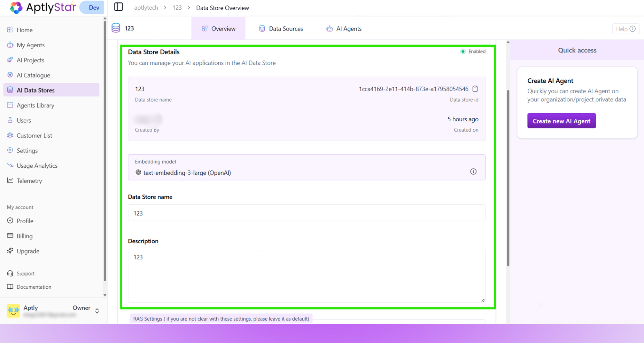Switch to the Data Sources tab
This screenshot has width=644, height=343.
coord(281,28)
